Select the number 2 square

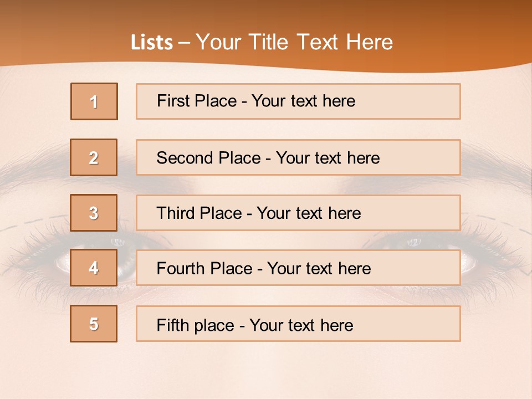[x=94, y=157]
